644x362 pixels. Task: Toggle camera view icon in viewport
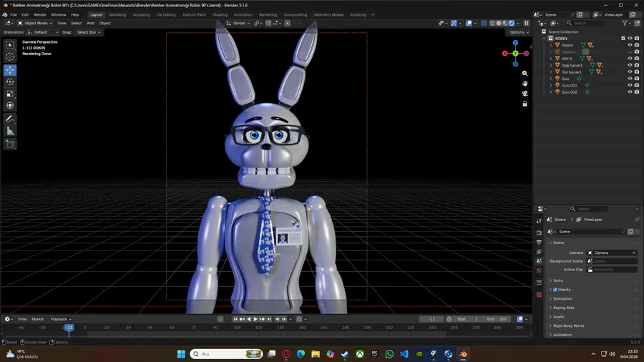coord(525,93)
